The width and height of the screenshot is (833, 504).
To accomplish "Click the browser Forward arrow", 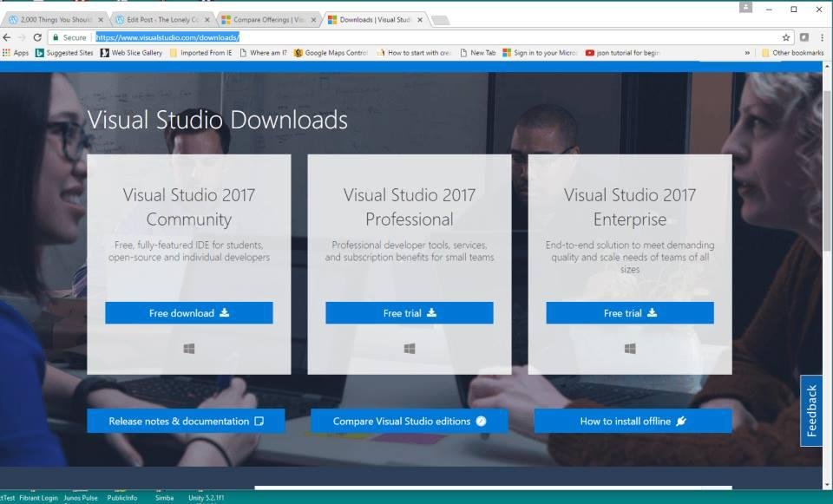I will coord(22,37).
